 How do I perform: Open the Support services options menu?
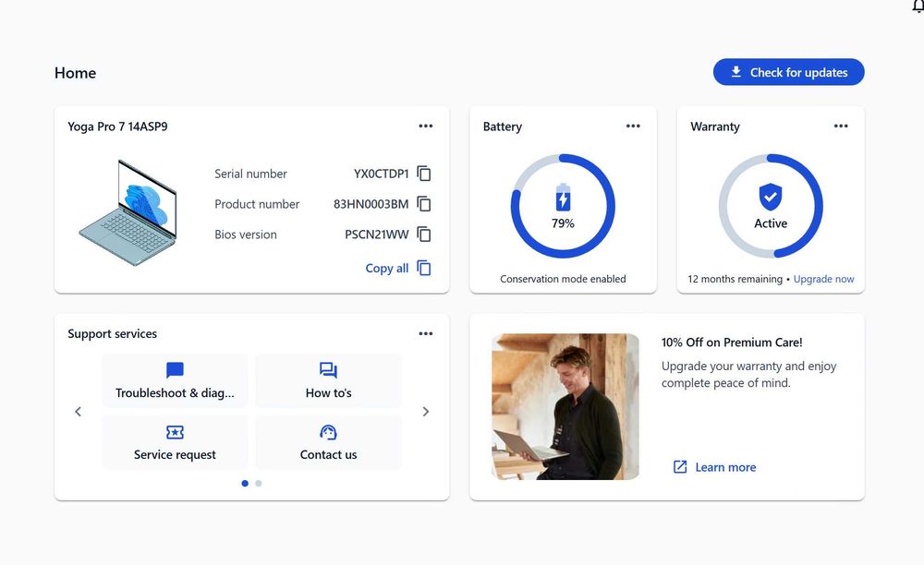pyautogui.click(x=425, y=333)
